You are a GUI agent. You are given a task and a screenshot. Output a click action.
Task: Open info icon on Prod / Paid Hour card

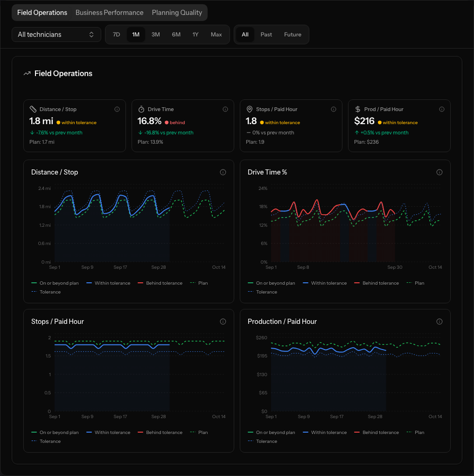tap(442, 109)
